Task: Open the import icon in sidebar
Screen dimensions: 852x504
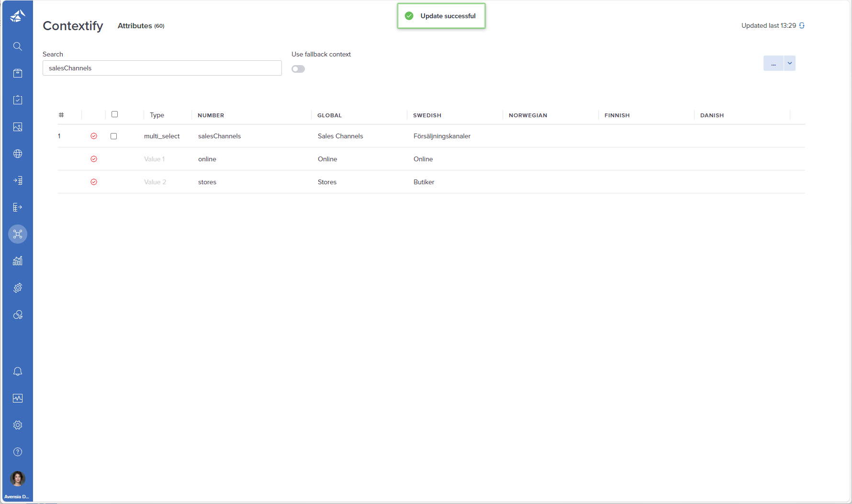Action: tap(18, 180)
